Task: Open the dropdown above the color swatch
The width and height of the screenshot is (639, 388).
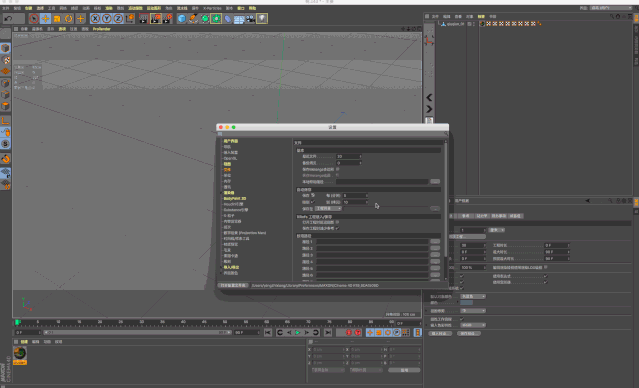Action: pos(473,296)
